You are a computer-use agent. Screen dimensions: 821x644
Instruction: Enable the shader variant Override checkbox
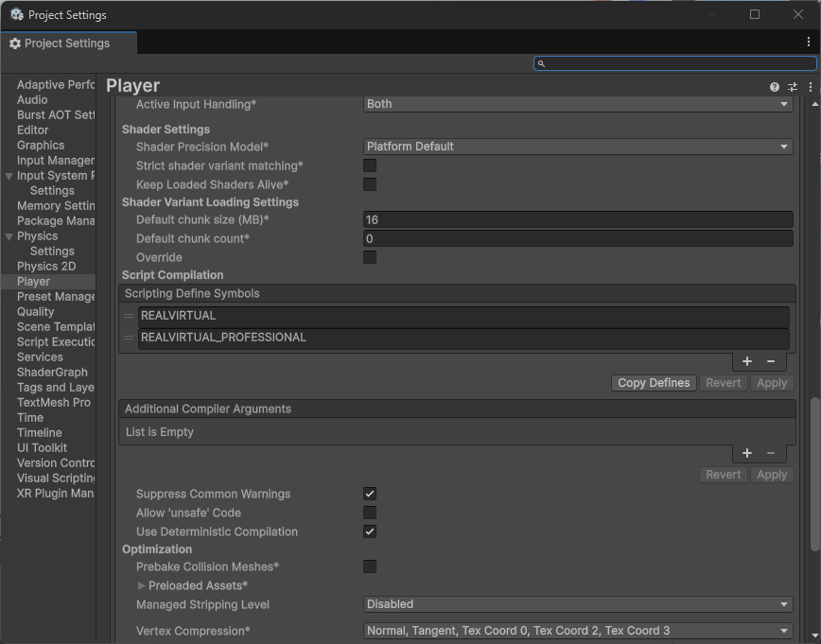(x=370, y=257)
